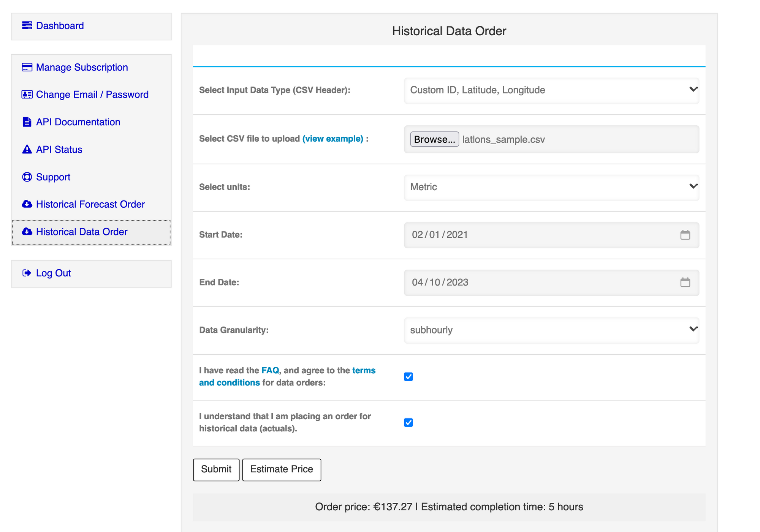Click the API Documentation file icon

pos(27,122)
